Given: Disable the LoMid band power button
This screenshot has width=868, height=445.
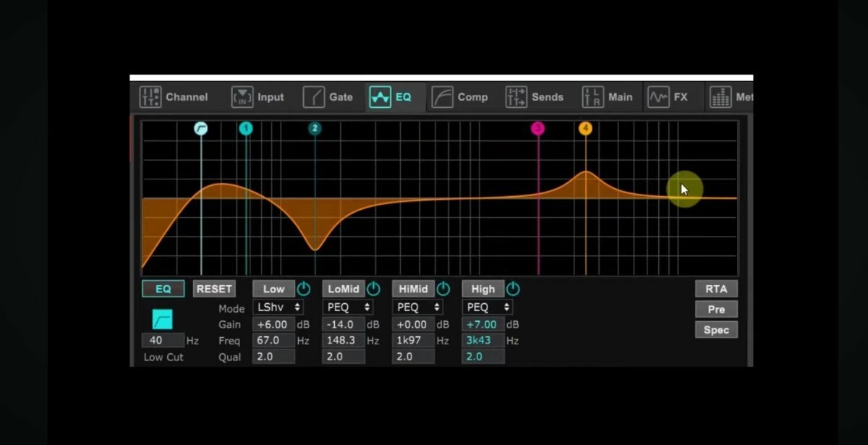Looking at the screenshot, I should tap(373, 289).
